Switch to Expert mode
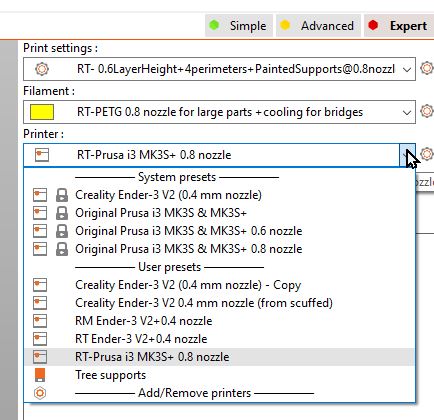The height and width of the screenshot is (420, 434). 398,26
